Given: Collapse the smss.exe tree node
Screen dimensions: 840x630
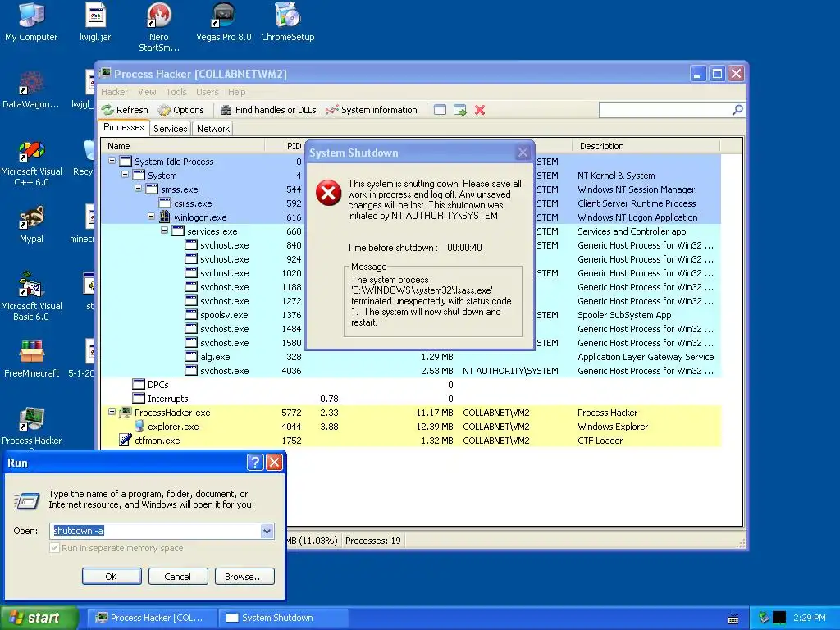Looking at the screenshot, I should [x=138, y=188].
